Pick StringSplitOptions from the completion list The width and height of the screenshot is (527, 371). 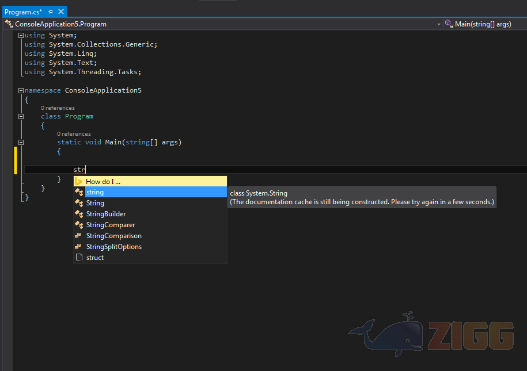(x=150, y=247)
